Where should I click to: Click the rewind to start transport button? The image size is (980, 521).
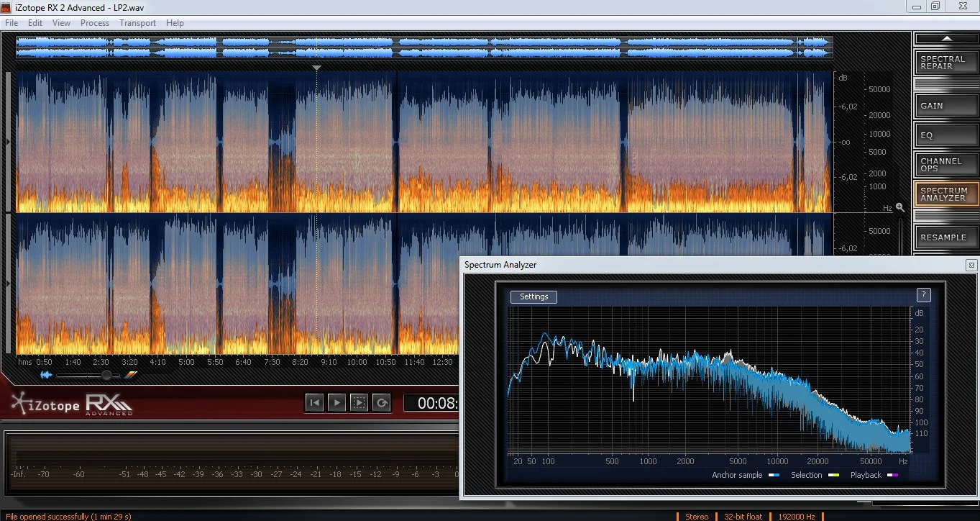[314, 403]
